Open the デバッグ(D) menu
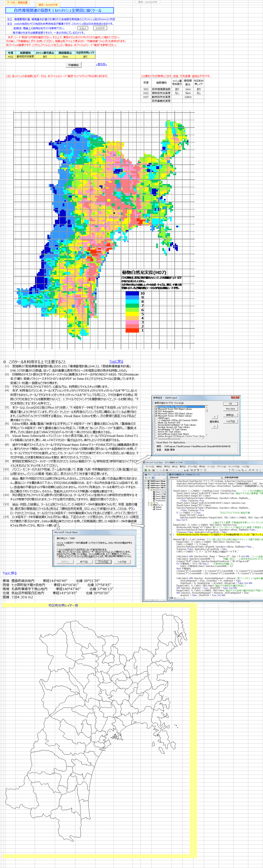 [192, 466]
